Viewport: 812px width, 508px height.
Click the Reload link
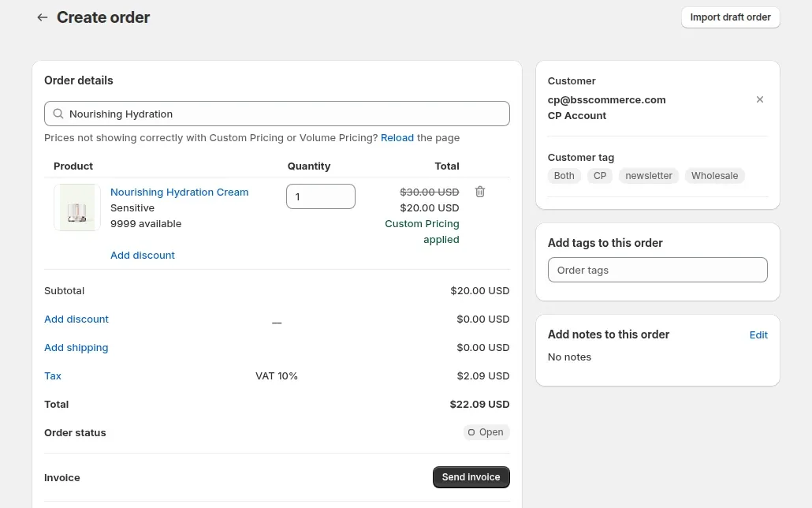[x=397, y=138]
